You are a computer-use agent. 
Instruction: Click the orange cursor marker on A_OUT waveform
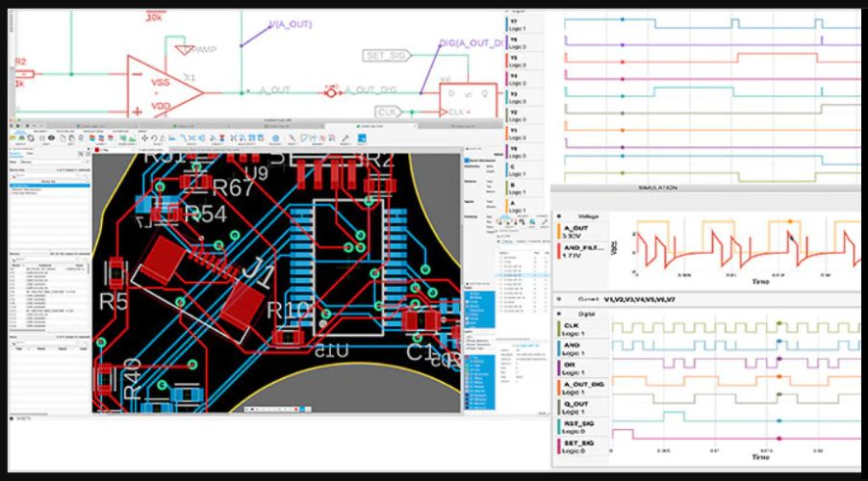790,221
